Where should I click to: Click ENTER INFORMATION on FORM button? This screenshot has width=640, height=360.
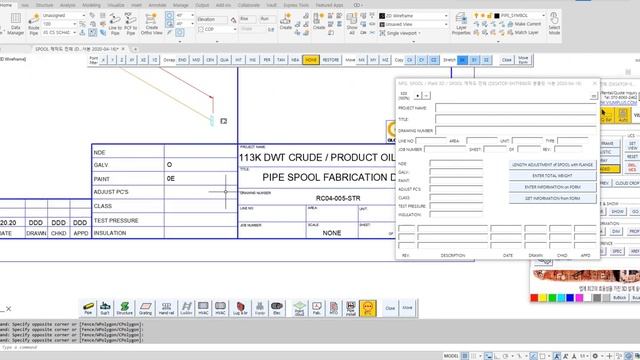tap(552, 187)
